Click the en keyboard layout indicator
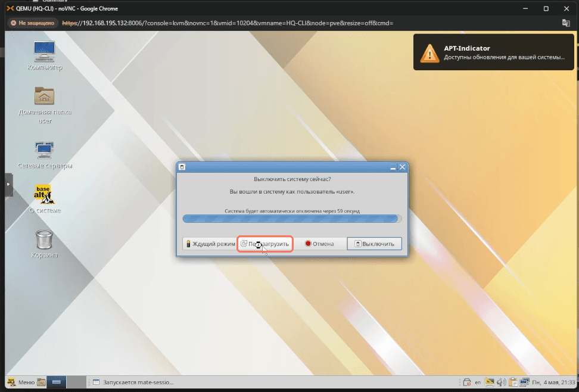Screen dimensions: 579x392 click(x=478, y=382)
